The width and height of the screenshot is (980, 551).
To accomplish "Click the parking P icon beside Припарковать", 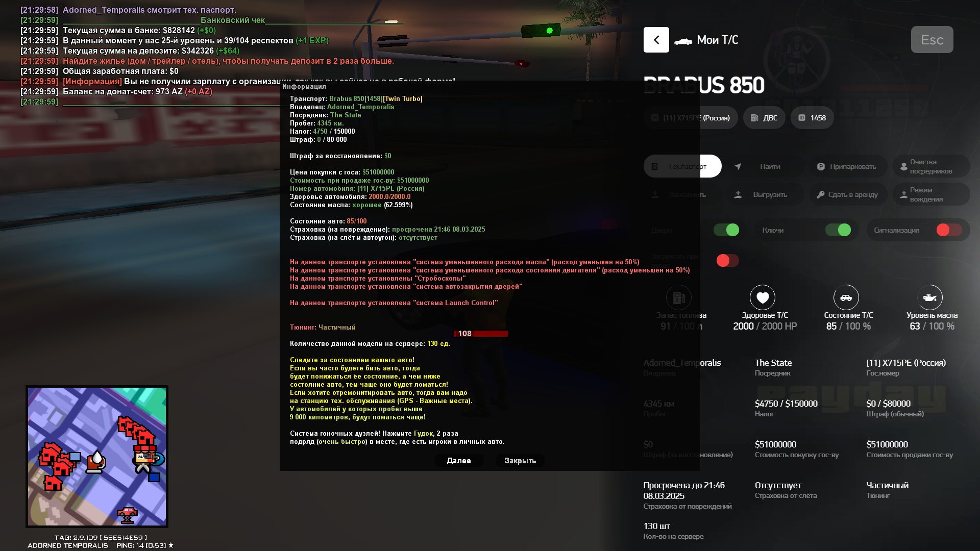I will 821,166.
